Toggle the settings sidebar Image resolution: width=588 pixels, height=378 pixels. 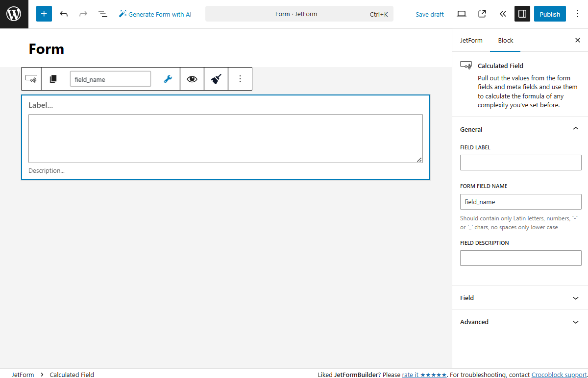pos(522,14)
